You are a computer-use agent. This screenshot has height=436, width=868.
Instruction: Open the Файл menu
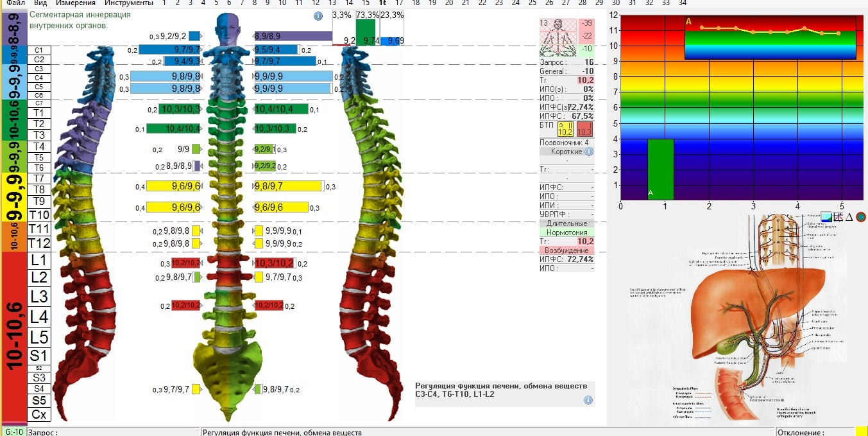[16, 3]
